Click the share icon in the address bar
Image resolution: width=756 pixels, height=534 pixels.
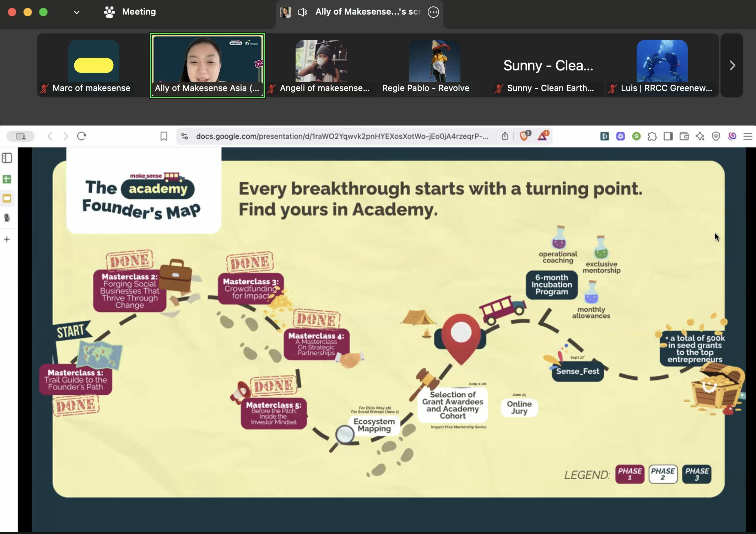click(505, 136)
